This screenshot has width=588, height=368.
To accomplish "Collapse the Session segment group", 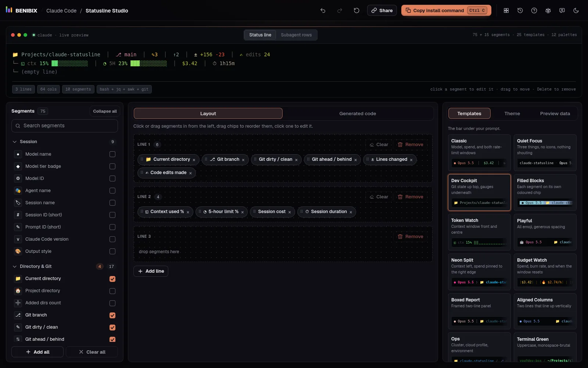I will pos(15,142).
